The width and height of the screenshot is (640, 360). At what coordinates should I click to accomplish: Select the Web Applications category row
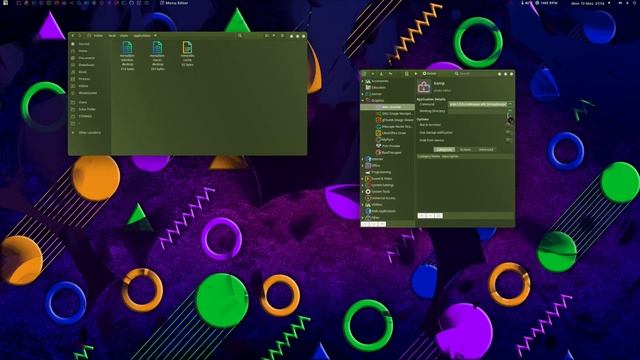click(x=387, y=211)
